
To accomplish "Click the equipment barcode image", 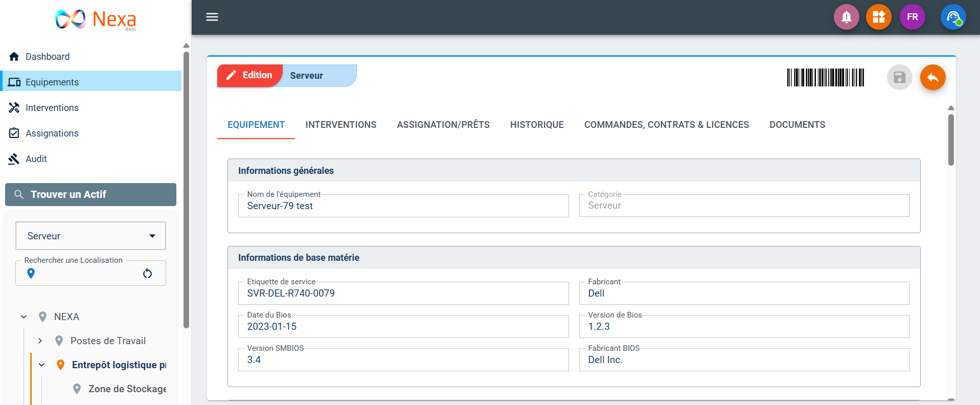I will tap(825, 78).
